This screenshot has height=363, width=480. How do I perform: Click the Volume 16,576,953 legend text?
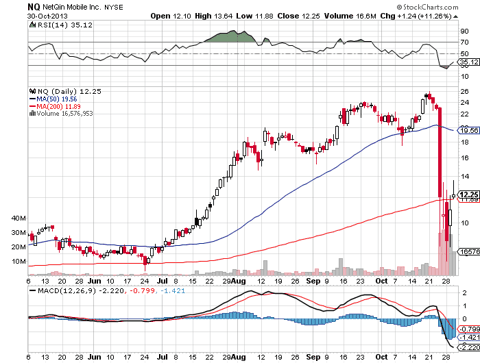pyautogui.click(x=65, y=114)
